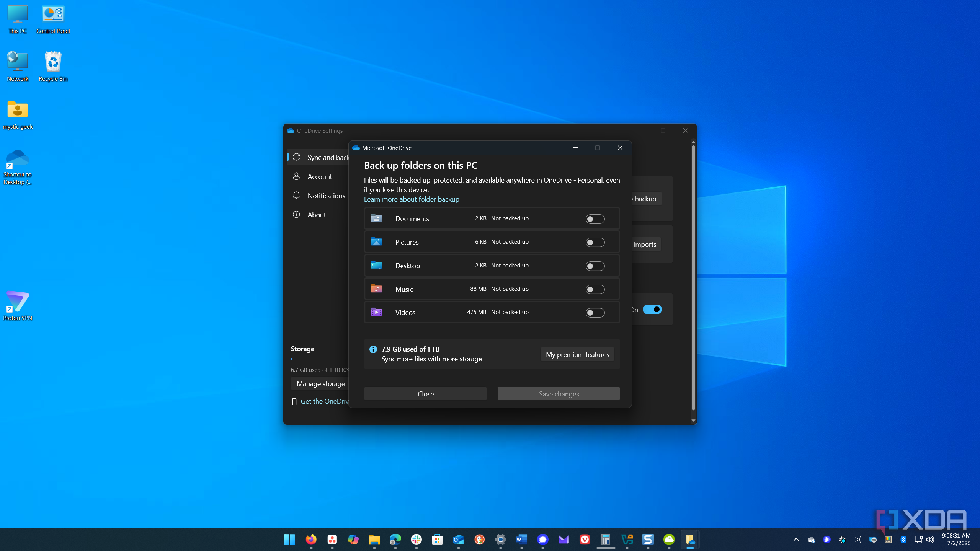Select Network desktop icon
The height and width of the screenshot is (551, 980).
point(18,67)
